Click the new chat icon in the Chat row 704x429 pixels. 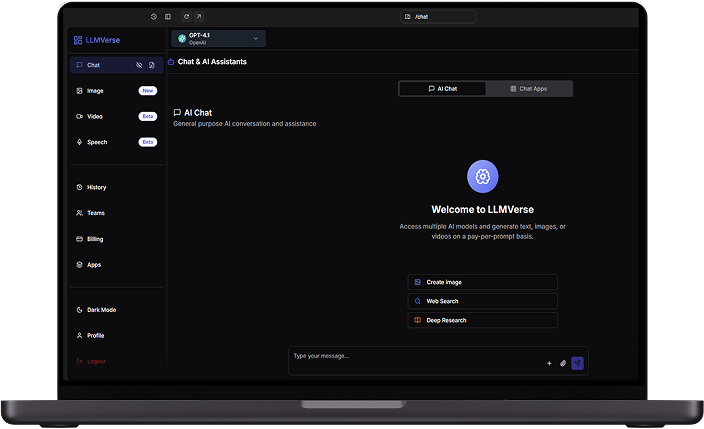pyautogui.click(x=152, y=65)
